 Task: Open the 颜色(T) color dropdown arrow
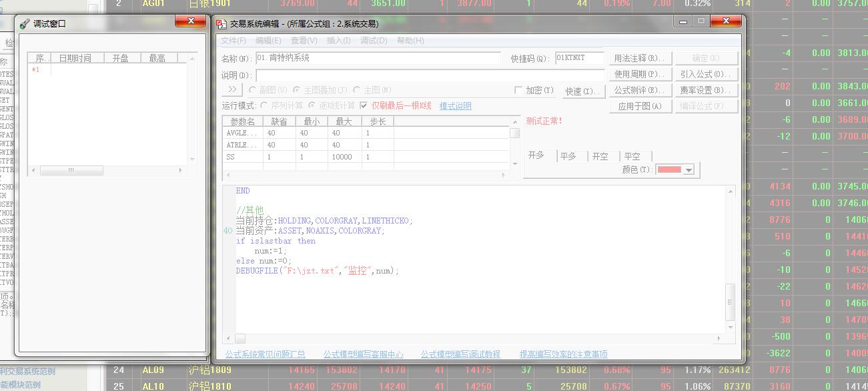(x=689, y=170)
